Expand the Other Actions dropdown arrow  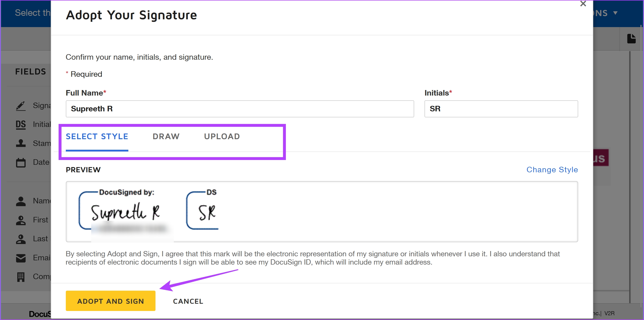(x=615, y=13)
